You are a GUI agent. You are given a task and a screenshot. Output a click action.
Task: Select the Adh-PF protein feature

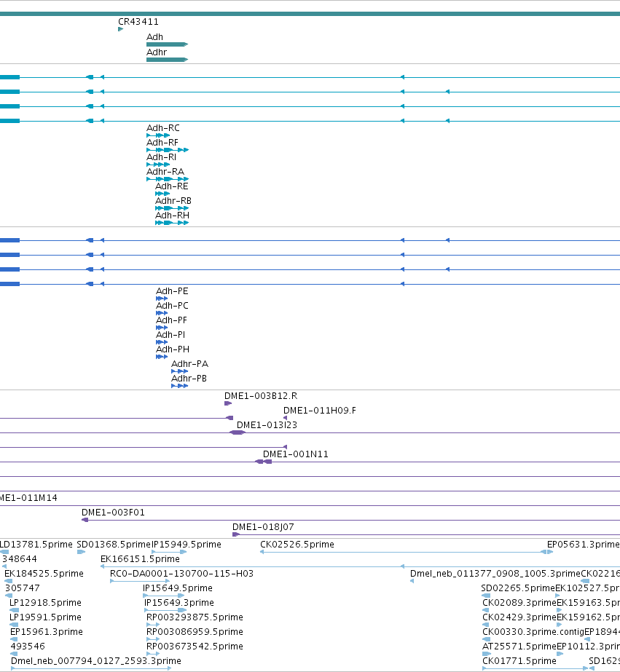point(162,328)
